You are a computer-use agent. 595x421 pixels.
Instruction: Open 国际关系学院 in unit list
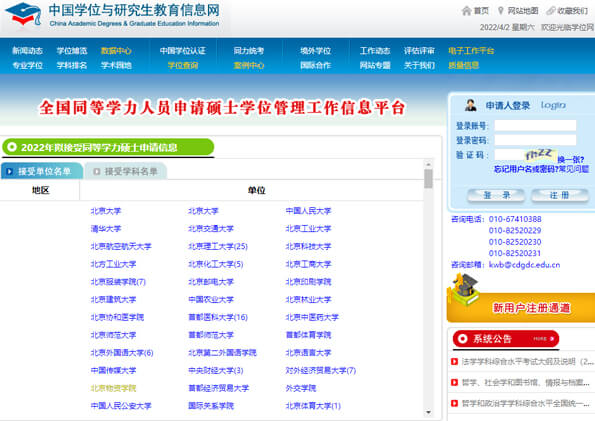[x=211, y=406]
